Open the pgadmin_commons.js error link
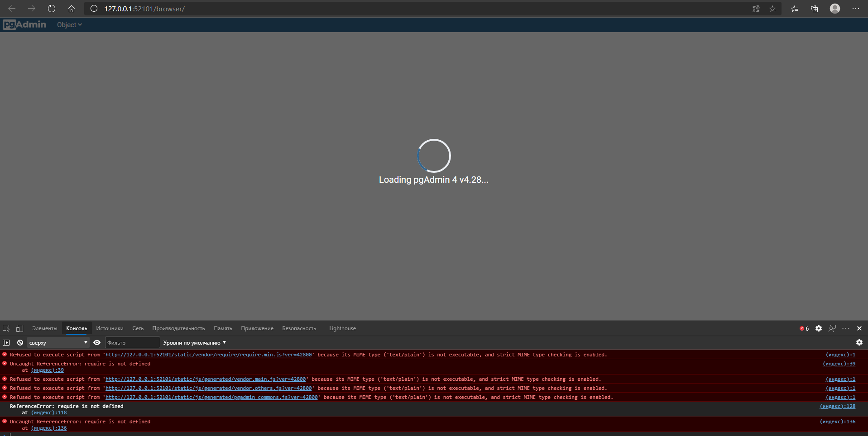868x436 pixels. click(211, 398)
